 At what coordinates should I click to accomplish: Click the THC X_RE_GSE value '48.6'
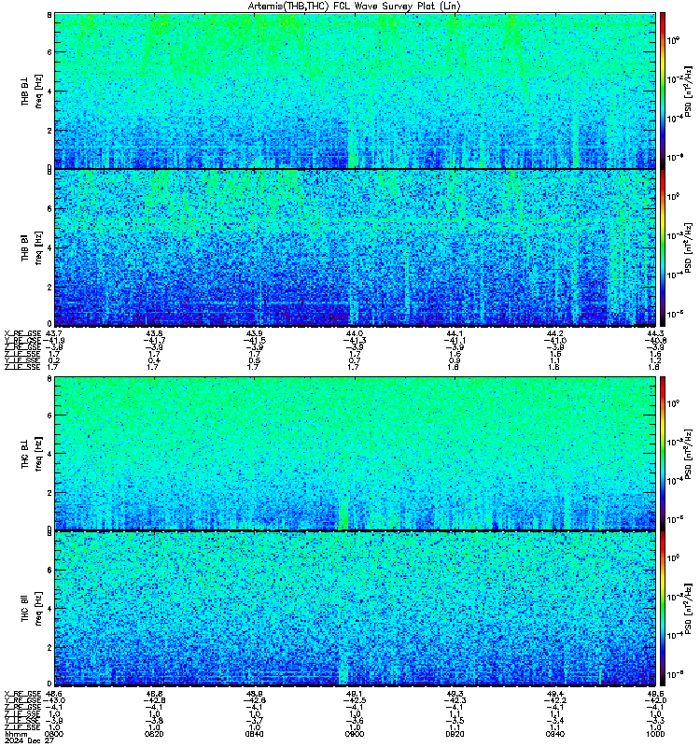tap(53, 694)
